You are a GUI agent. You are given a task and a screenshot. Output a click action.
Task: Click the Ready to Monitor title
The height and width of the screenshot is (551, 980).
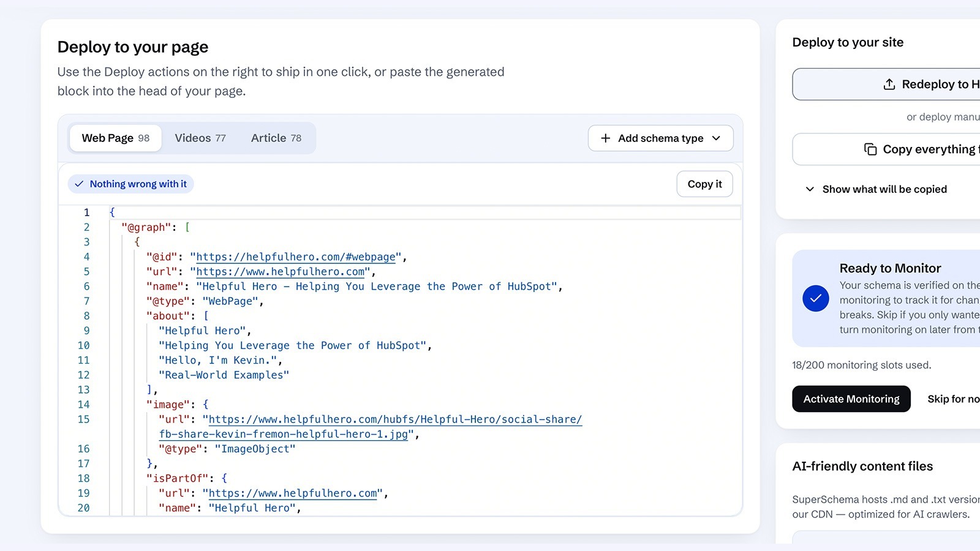[x=890, y=268]
